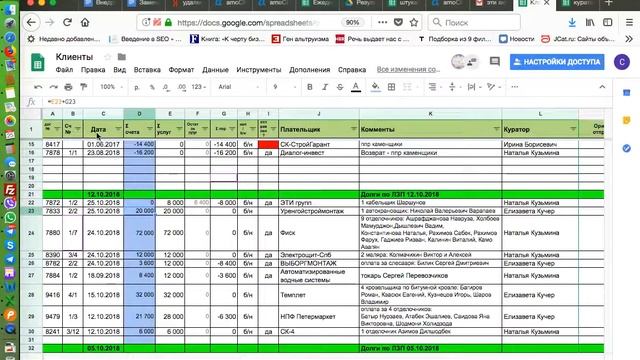Open the Инструменты menu

(259, 70)
